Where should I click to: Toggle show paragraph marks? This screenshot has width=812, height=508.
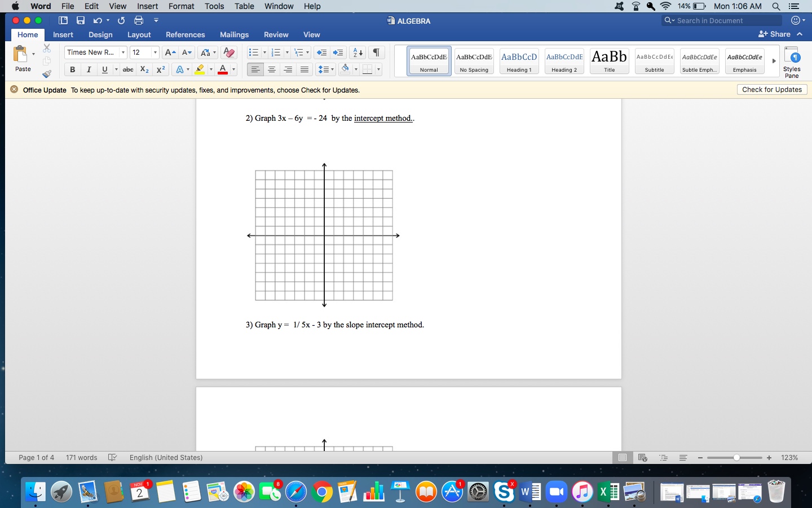376,52
